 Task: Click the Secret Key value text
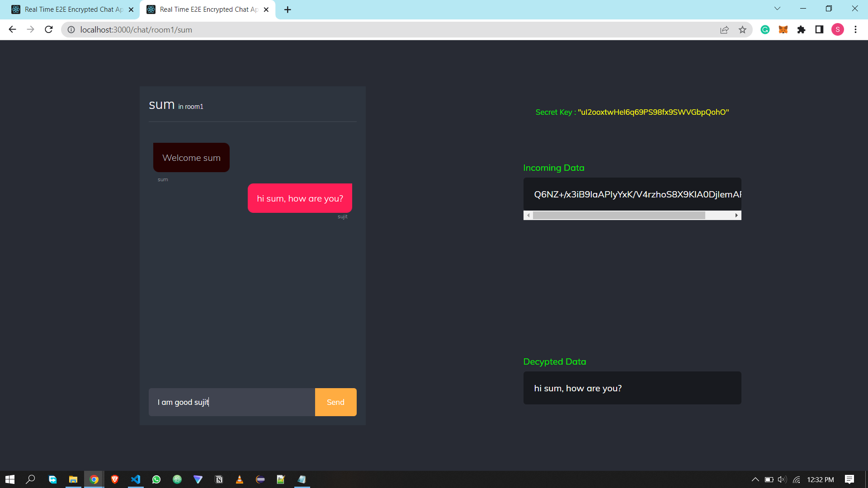[x=653, y=112]
